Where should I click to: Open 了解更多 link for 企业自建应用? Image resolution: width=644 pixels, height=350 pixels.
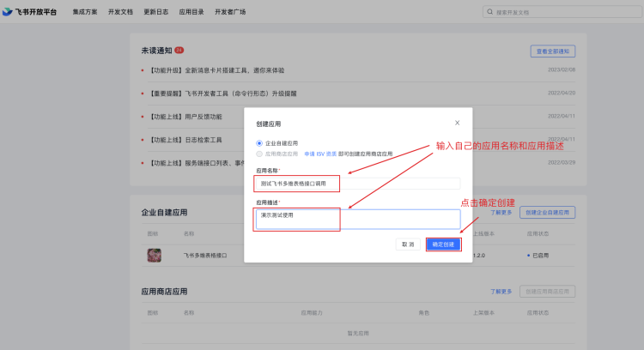click(501, 213)
